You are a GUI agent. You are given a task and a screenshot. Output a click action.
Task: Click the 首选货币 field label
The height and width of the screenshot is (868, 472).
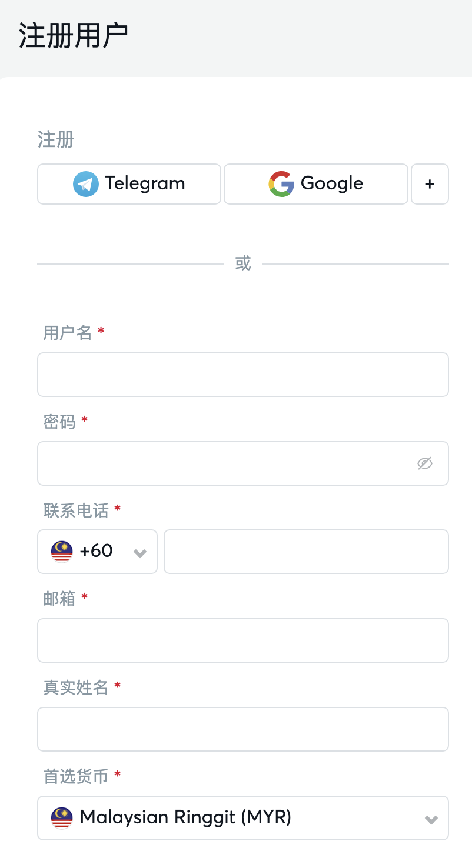(x=76, y=776)
